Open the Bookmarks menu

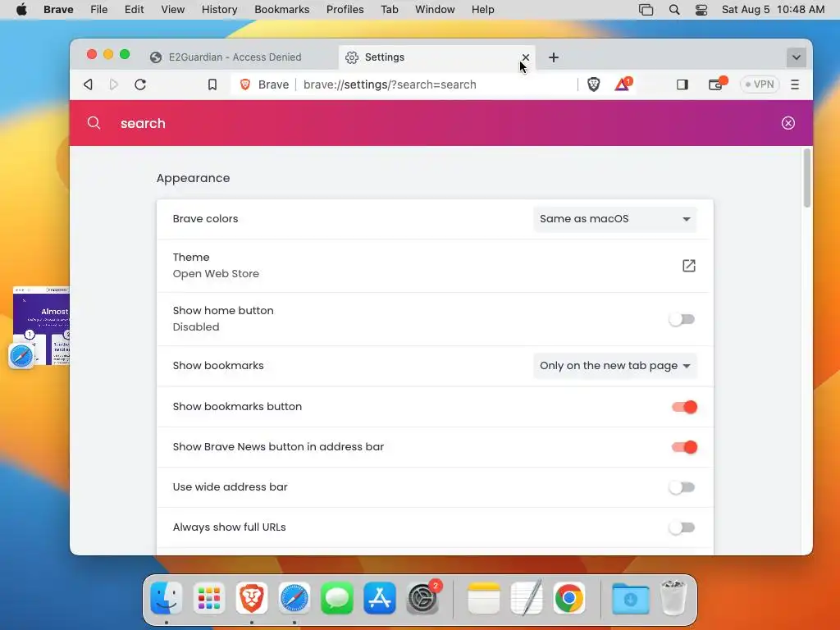tap(282, 10)
